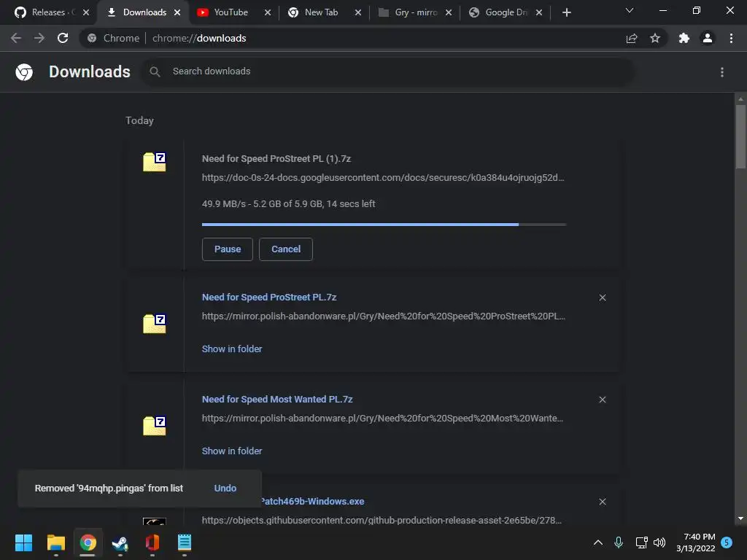Click Chrome icon in taskbar

pyautogui.click(x=88, y=542)
